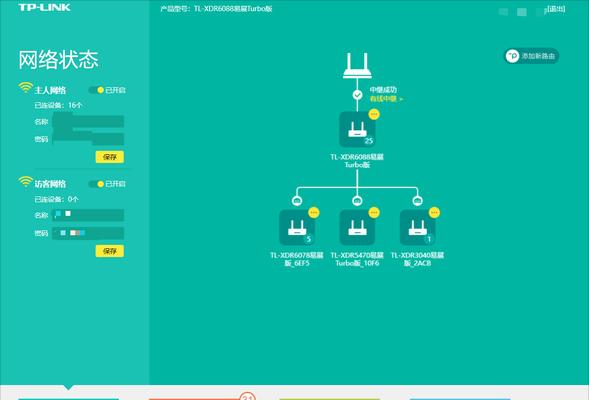Click the 主人网络 section title

tap(50, 90)
